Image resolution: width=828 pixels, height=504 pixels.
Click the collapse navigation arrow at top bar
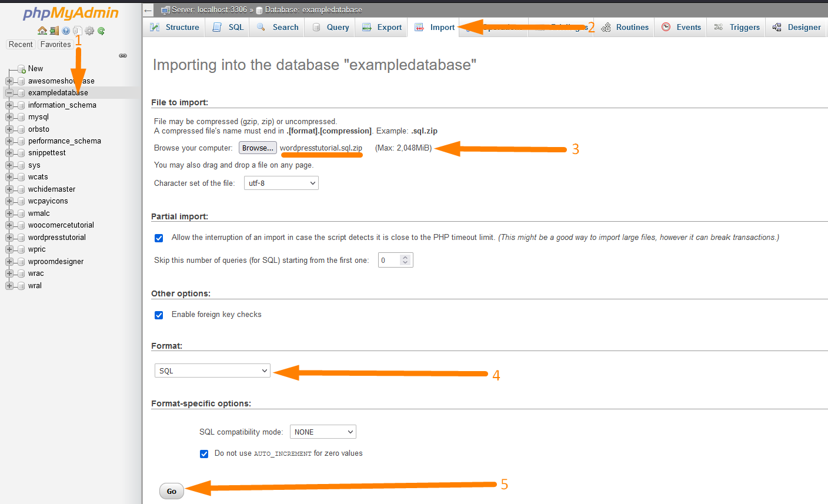148,10
